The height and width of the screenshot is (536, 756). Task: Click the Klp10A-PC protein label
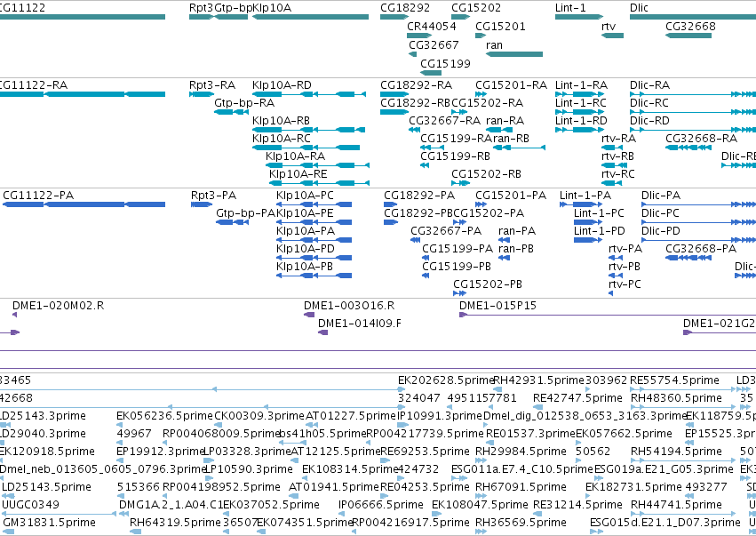[305, 196]
